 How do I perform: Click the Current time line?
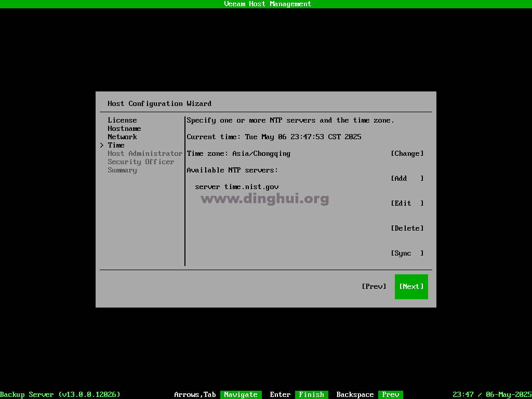point(274,137)
